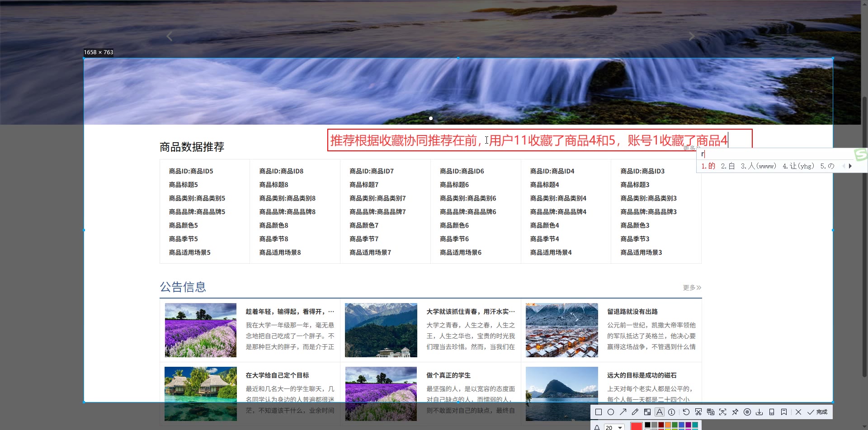Viewport: 868px width, 430px height.
Task: Go to the previous carousel banner
Action: [170, 37]
